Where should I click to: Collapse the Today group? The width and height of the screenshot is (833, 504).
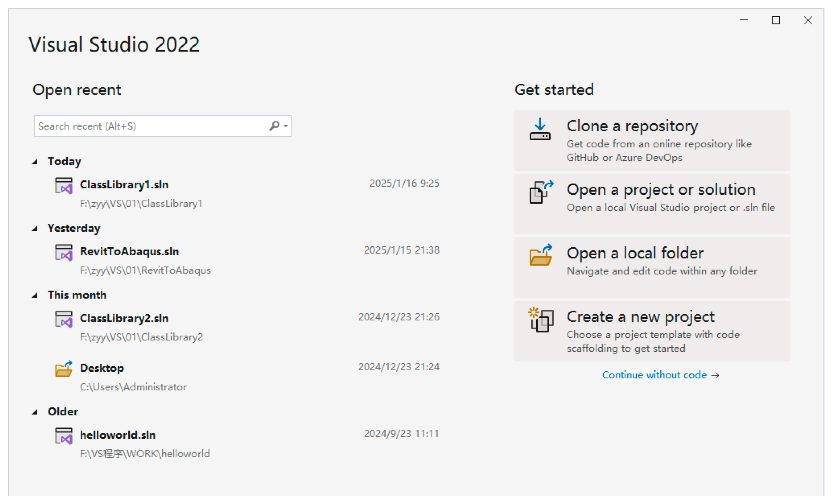35,161
